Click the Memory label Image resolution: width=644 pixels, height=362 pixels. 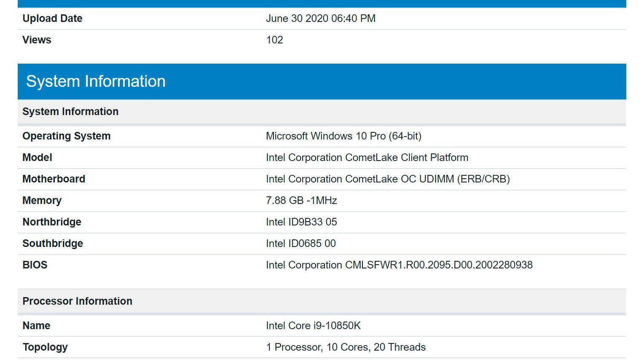42,201
